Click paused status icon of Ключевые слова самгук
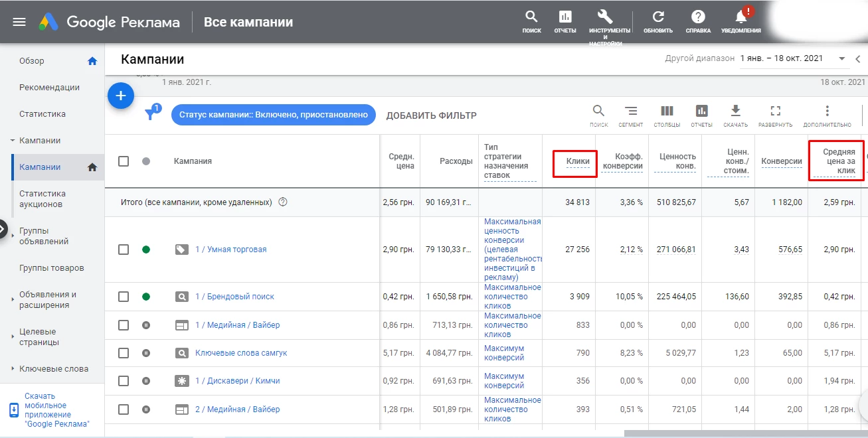Image resolution: width=868 pixels, height=438 pixels. click(x=146, y=353)
